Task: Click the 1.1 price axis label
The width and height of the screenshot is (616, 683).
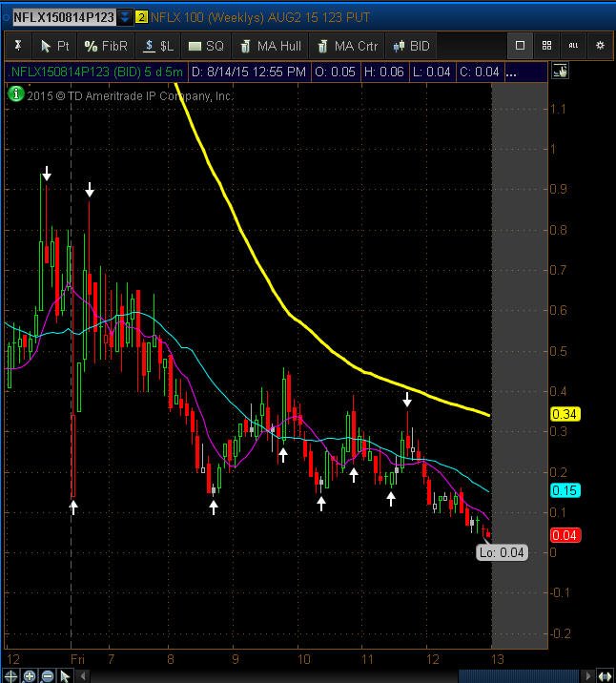Action: click(558, 109)
